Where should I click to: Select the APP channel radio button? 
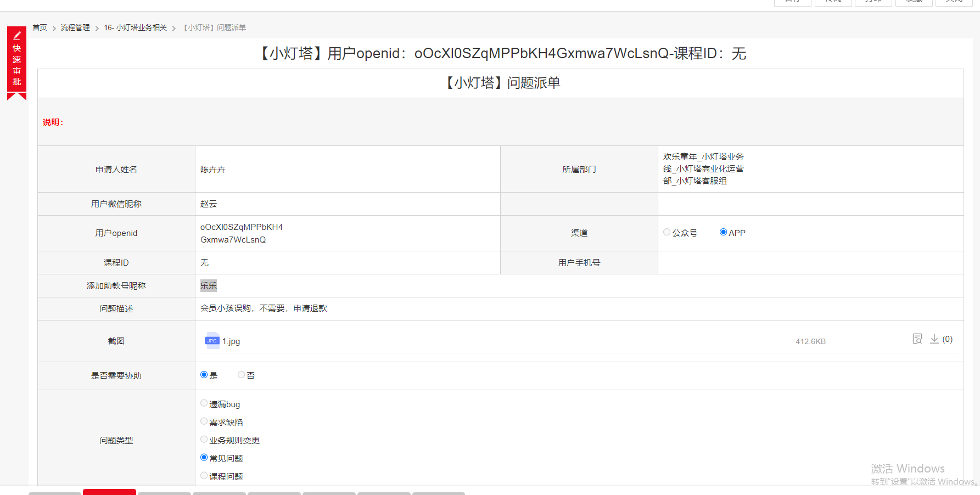coord(723,232)
